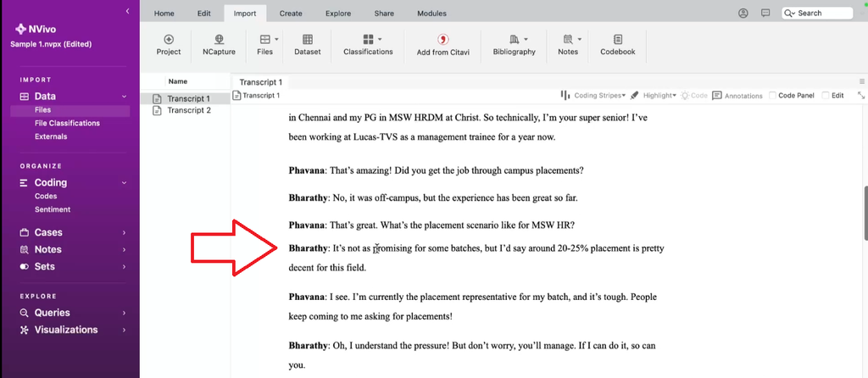Expand the Sets section
The height and width of the screenshot is (378, 868).
click(124, 267)
